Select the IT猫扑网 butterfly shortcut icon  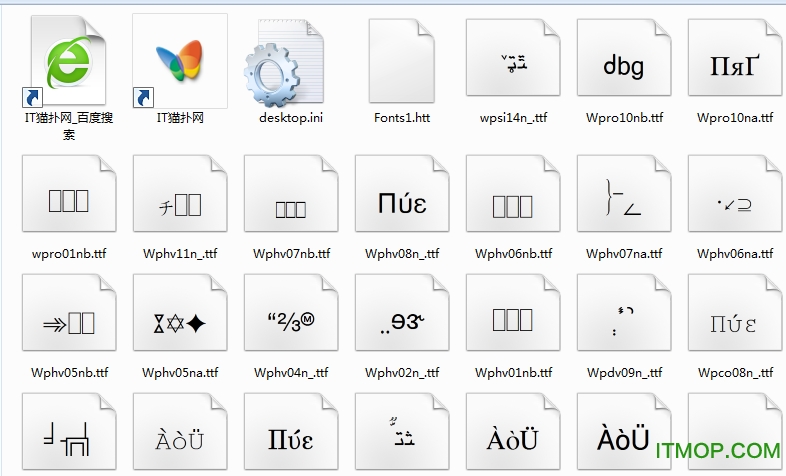click(180, 62)
